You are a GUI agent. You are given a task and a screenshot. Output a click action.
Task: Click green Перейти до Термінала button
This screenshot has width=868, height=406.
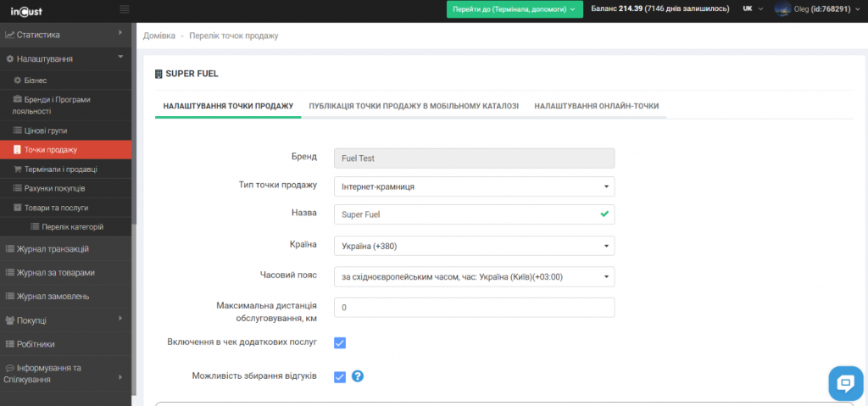click(515, 9)
